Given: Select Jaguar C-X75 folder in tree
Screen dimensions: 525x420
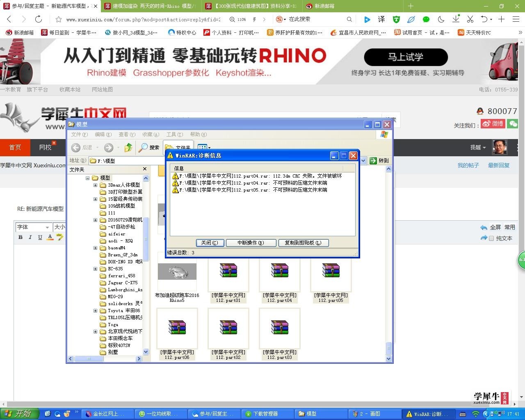Looking at the screenshot, I should point(123,283).
